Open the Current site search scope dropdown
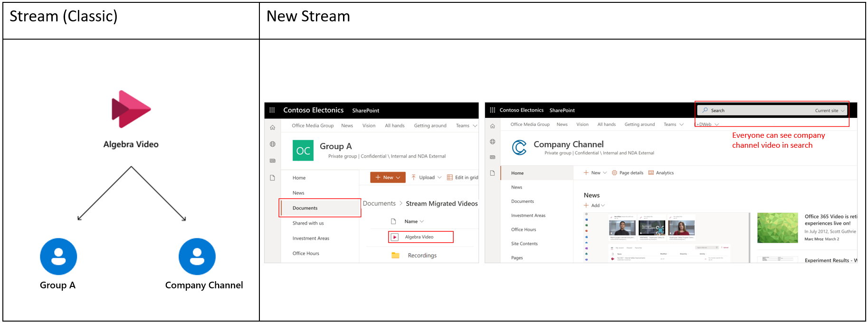 (x=842, y=111)
